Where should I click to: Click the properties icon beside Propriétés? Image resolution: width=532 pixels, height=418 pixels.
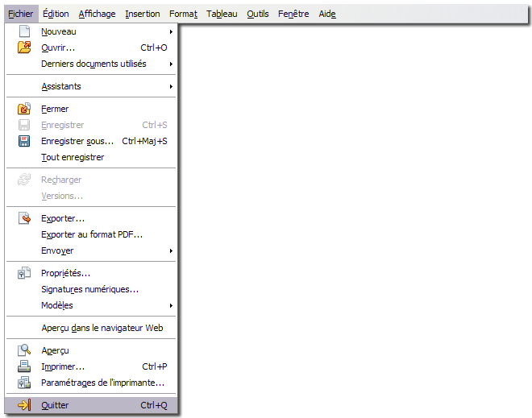click(x=24, y=273)
